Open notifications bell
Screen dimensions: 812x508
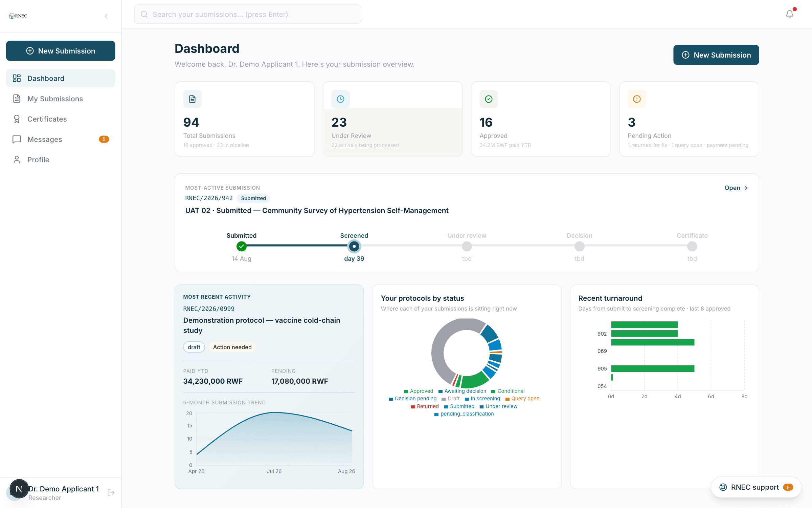click(790, 14)
